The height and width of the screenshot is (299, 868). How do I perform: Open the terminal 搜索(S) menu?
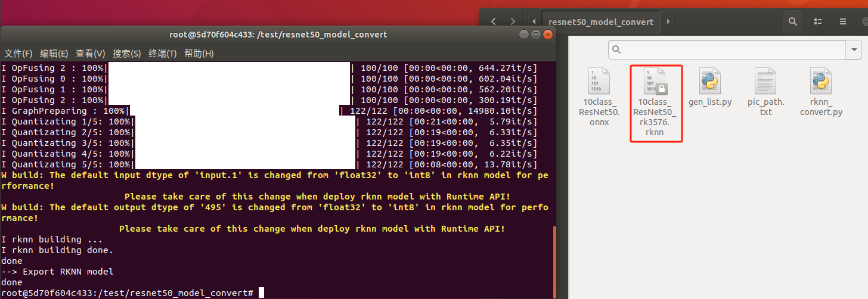(127, 54)
